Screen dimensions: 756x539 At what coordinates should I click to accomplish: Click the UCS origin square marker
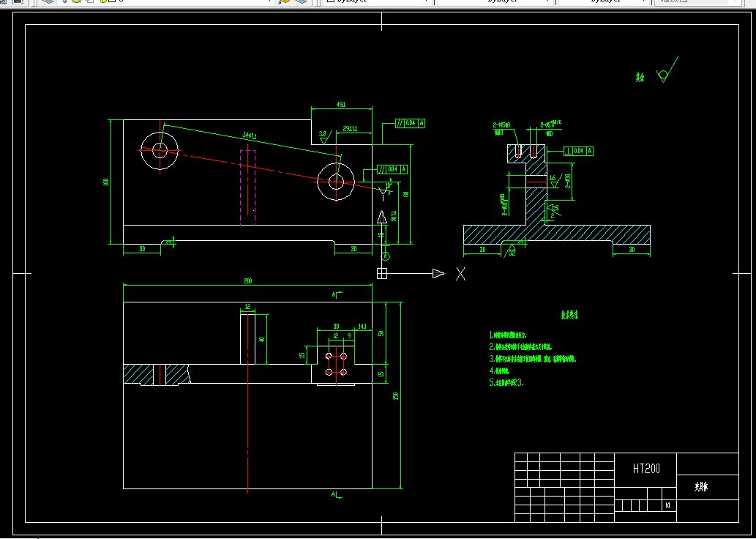[382, 274]
